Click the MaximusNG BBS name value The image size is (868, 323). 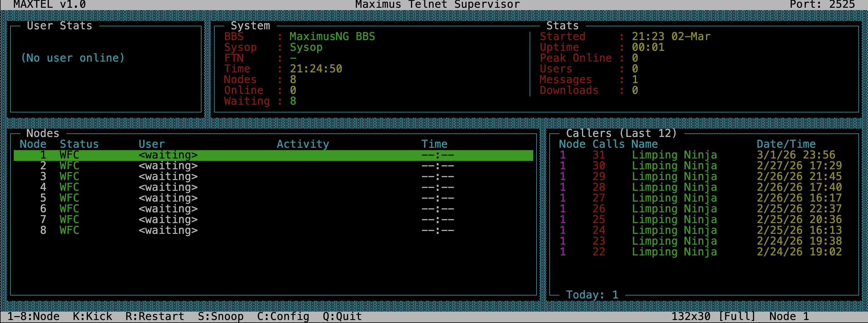332,36
